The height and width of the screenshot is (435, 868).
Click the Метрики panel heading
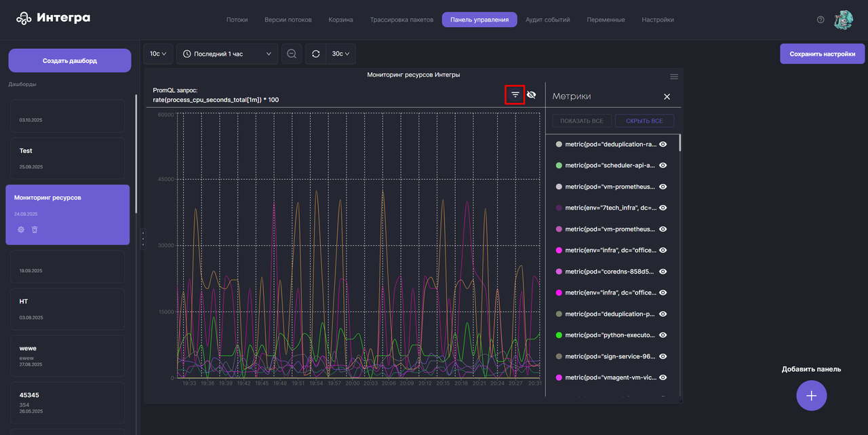(x=572, y=96)
